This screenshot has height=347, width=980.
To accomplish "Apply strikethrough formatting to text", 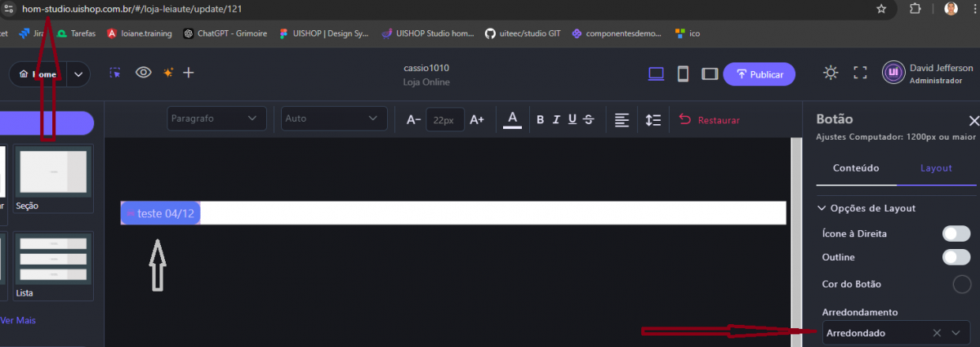I will pos(588,120).
